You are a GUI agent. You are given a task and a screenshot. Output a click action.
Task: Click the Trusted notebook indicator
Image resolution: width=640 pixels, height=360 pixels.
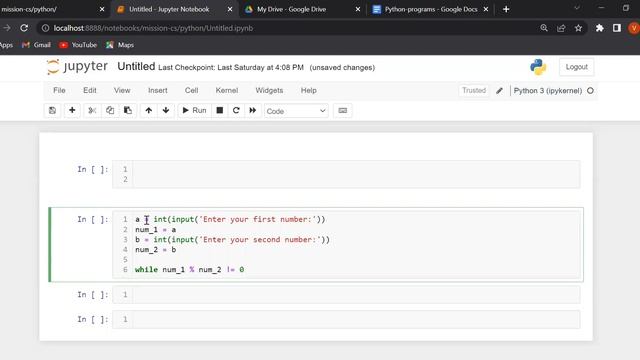click(474, 91)
